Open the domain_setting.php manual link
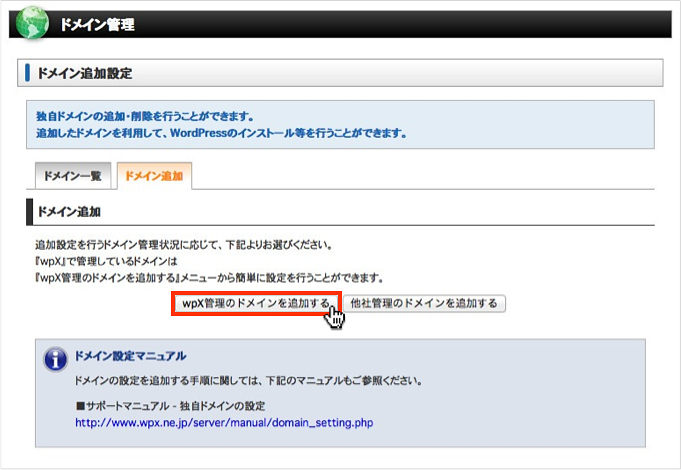The image size is (681, 470). tap(224, 423)
